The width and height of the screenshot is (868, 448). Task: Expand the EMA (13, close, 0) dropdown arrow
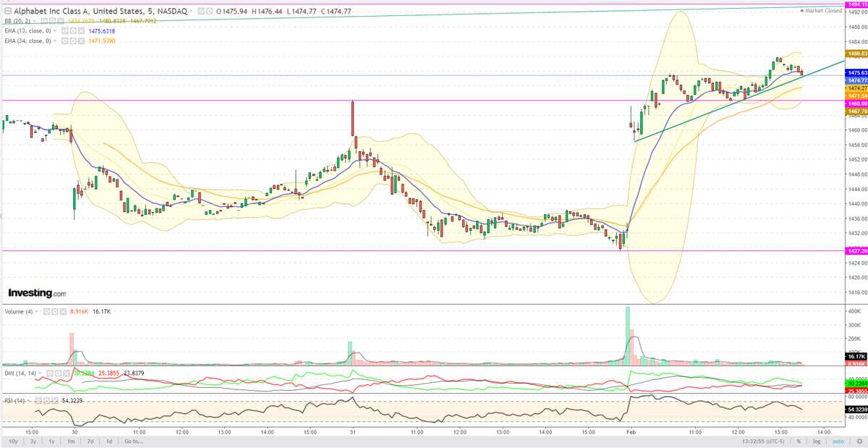(55, 31)
